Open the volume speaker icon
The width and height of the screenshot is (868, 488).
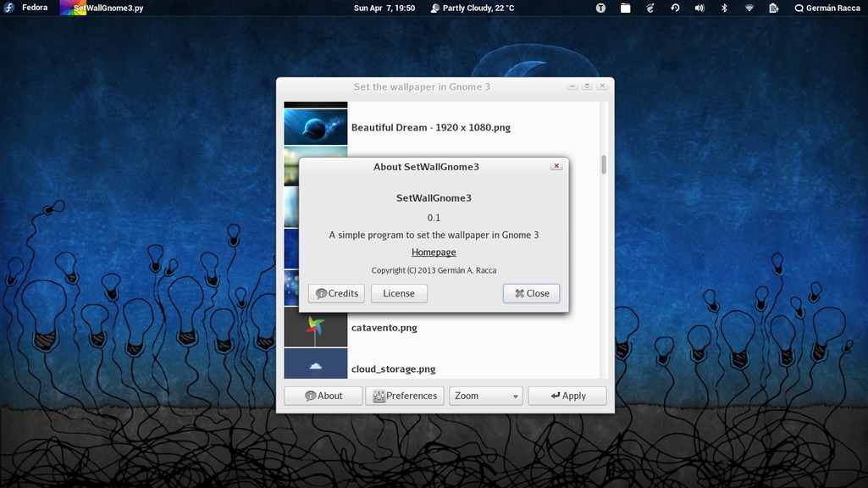699,8
